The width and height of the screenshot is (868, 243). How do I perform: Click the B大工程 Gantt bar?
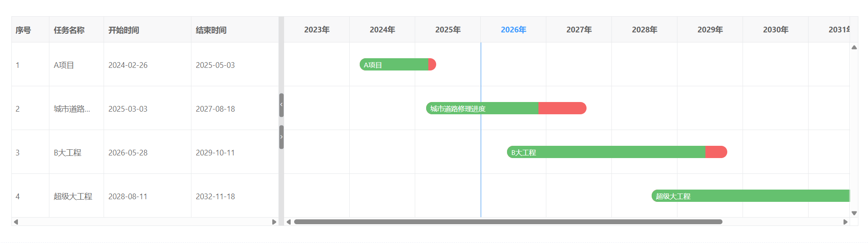pyautogui.click(x=617, y=152)
